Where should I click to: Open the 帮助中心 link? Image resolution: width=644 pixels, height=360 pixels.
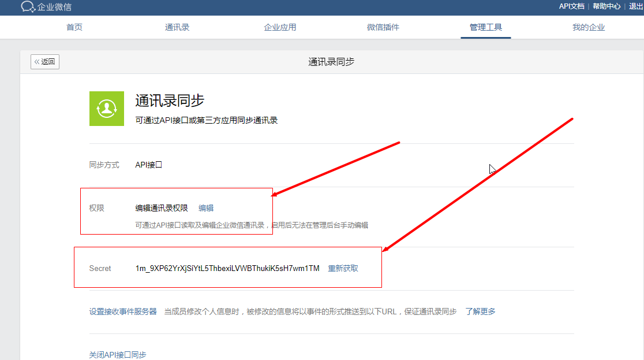[x=606, y=6]
